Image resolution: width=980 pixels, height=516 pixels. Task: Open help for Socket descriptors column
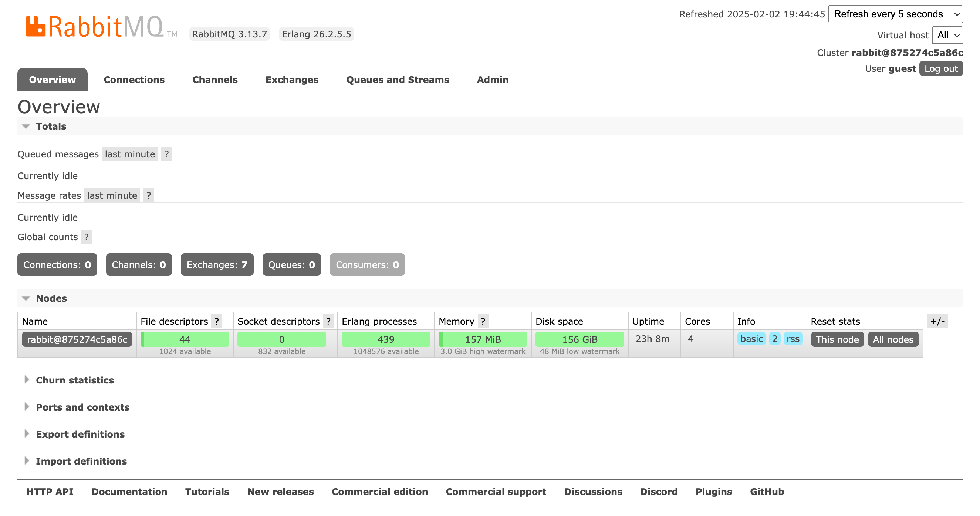point(328,322)
